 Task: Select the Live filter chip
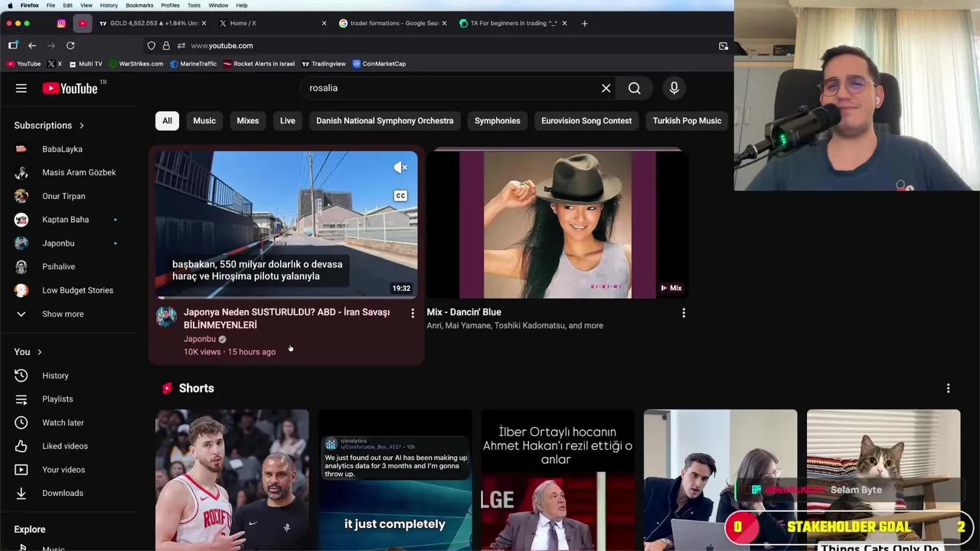(287, 121)
